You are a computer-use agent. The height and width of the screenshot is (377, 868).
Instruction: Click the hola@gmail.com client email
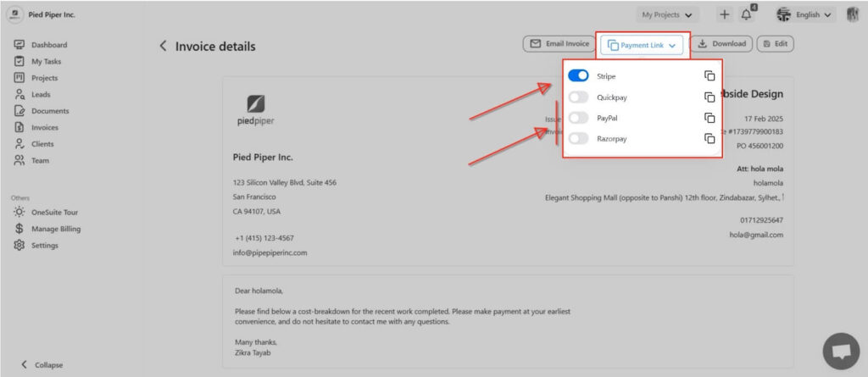(756, 235)
